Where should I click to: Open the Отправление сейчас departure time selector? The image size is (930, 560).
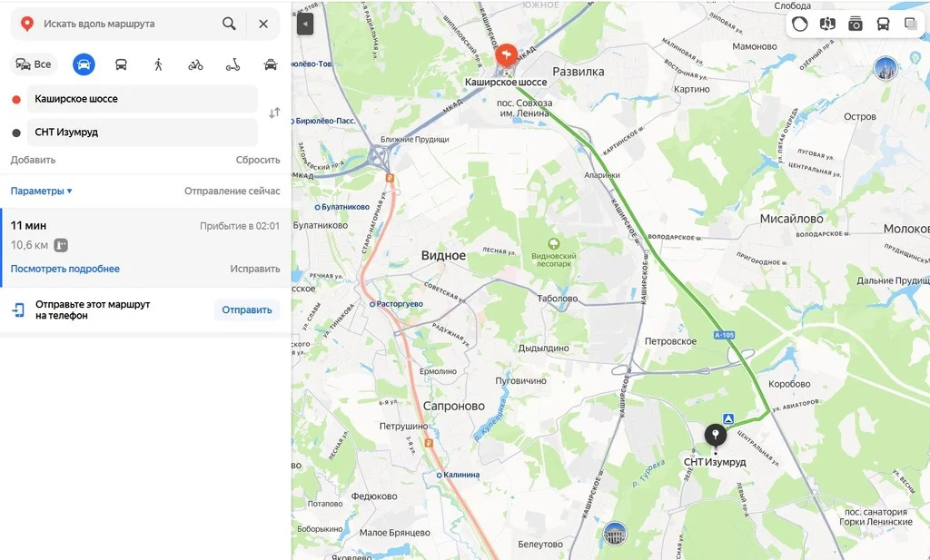pos(232,191)
